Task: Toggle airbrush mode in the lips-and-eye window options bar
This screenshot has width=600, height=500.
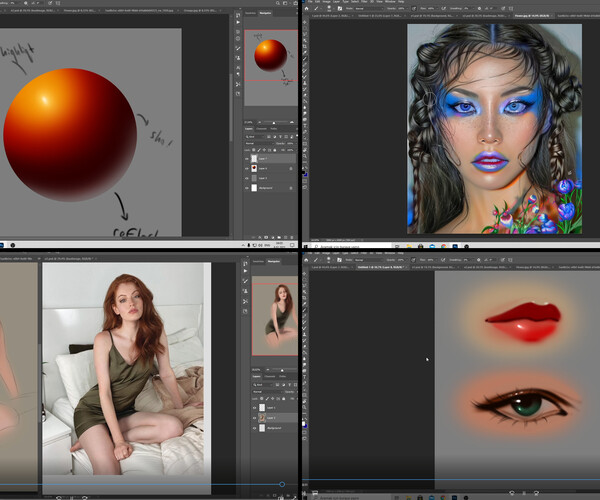Action: click(444, 260)
